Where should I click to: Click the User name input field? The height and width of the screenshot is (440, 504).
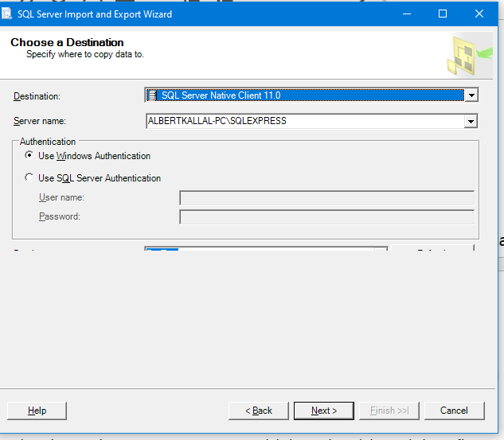click(326, 197)
